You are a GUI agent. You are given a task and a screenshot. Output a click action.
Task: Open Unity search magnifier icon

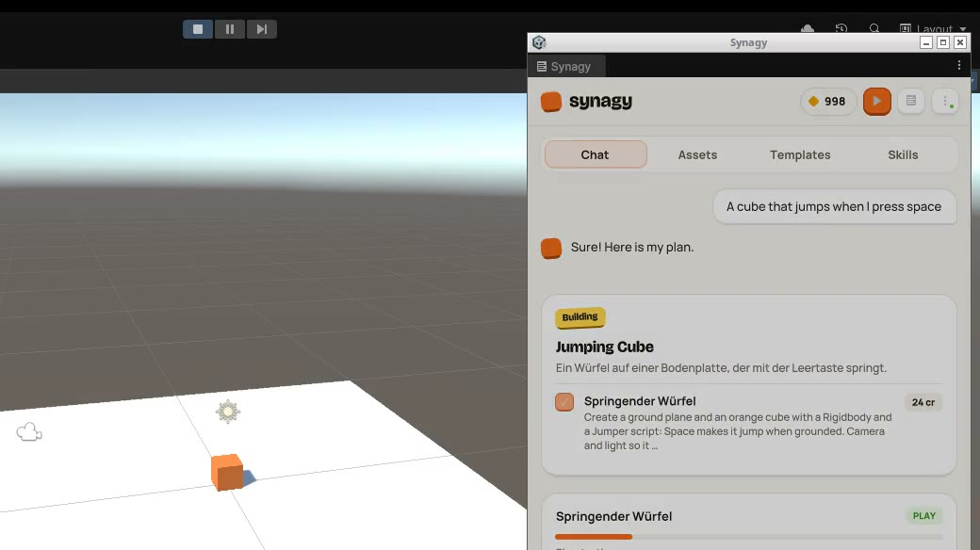(874, 29)
